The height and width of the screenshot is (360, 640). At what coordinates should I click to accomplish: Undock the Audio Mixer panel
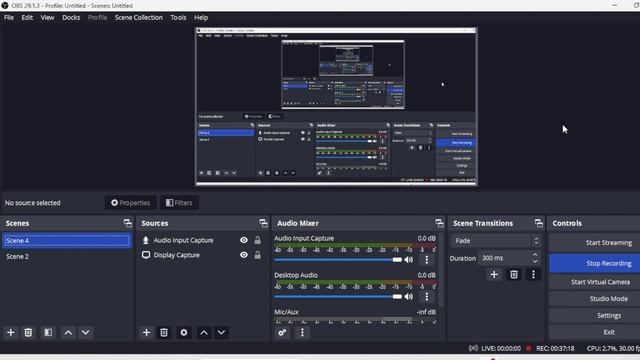(x=439, y=223)
